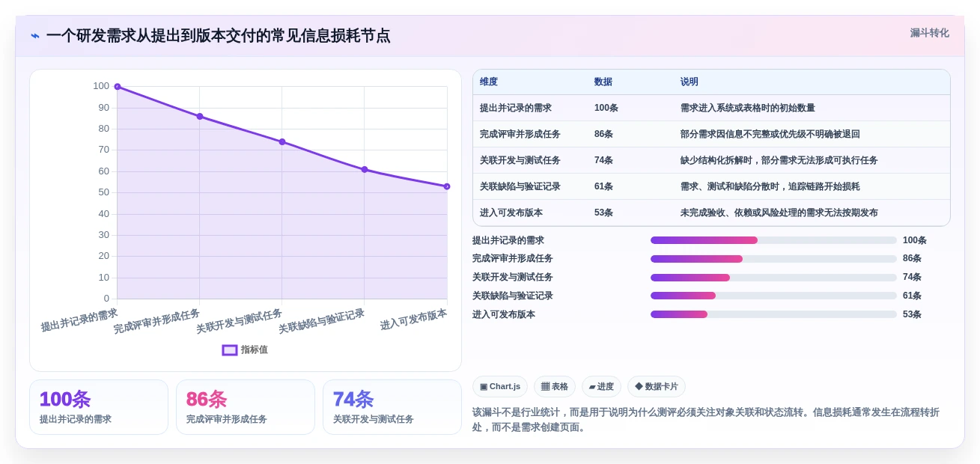Click the 指标值 legend label
980x464 pixels.
pos(255,349)
